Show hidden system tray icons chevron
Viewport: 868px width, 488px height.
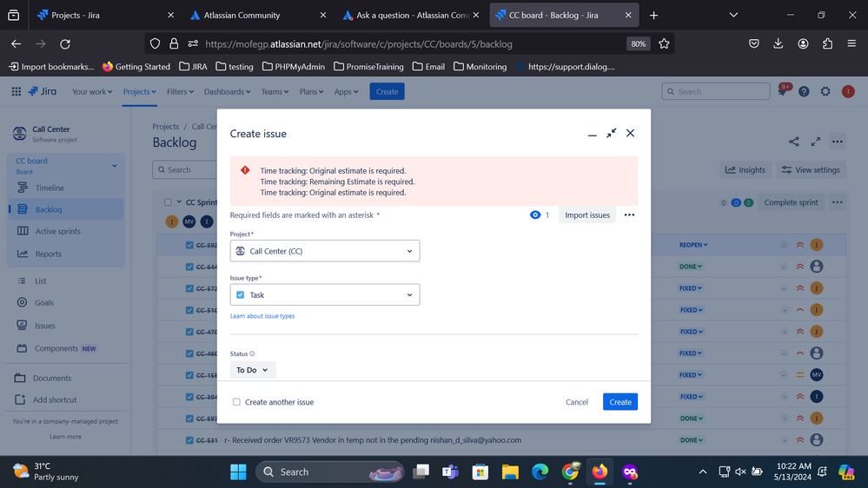coord(703,472)
